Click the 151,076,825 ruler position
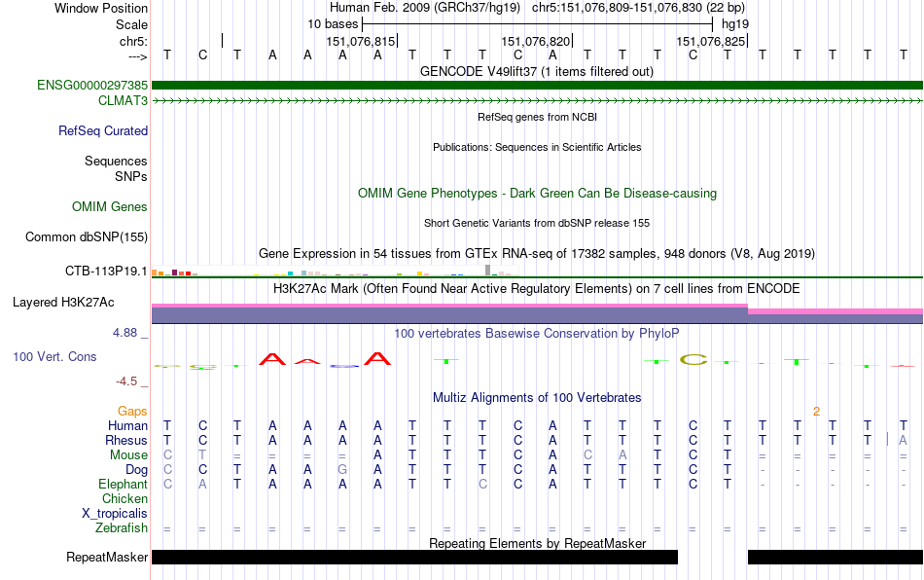The height and width of the screenshot is (580, 924). pos(711,41)
